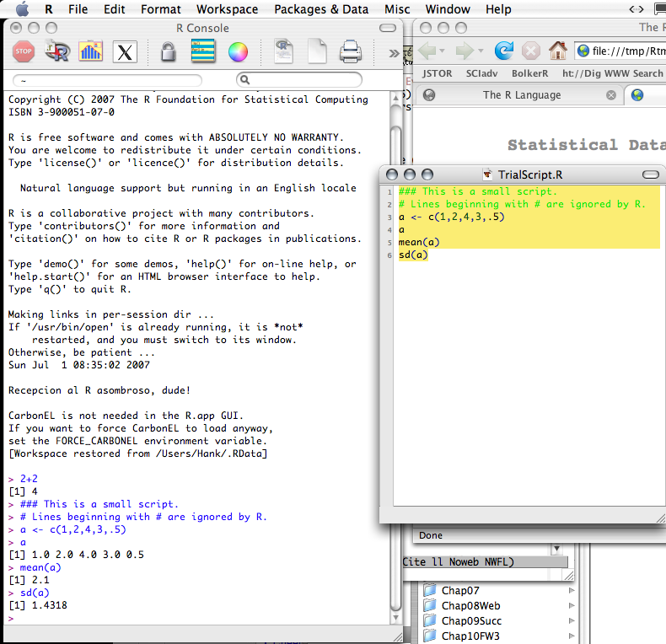Show the history panel striped icon
This screenshot has height=644, width=666.
click(202, 51)
